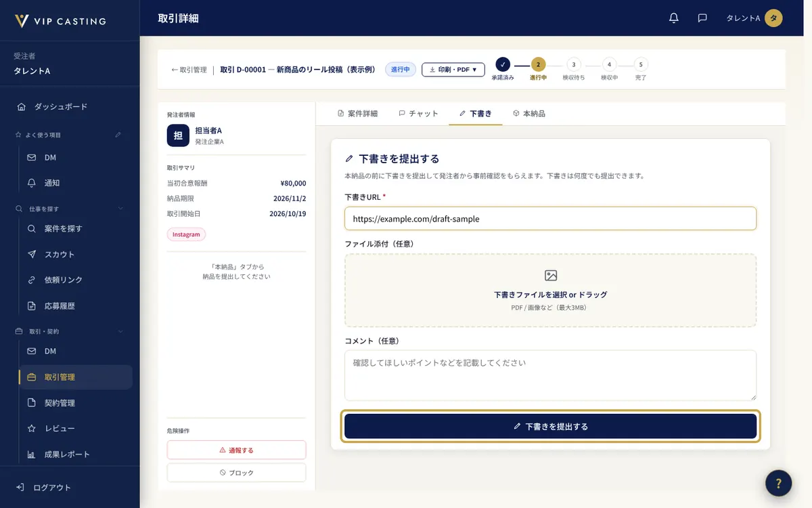Screen dimensions: 812x508
Task: Click the ブロック button
Action: click(x=236, y=472)
